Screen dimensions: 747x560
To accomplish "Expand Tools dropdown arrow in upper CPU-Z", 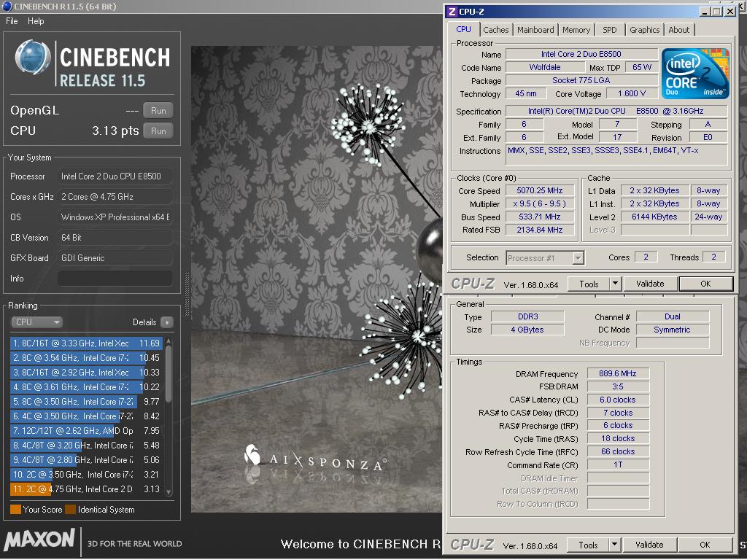I will click(615, 284).
